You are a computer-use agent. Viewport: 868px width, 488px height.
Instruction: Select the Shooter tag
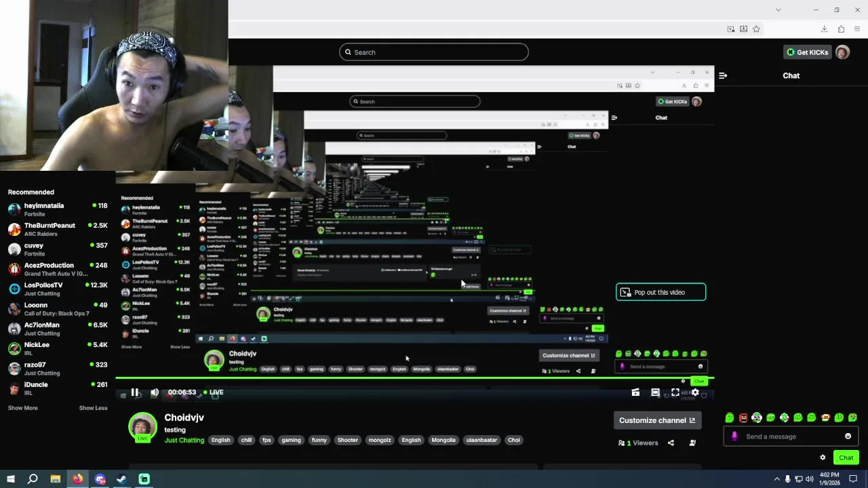[348, 440]
